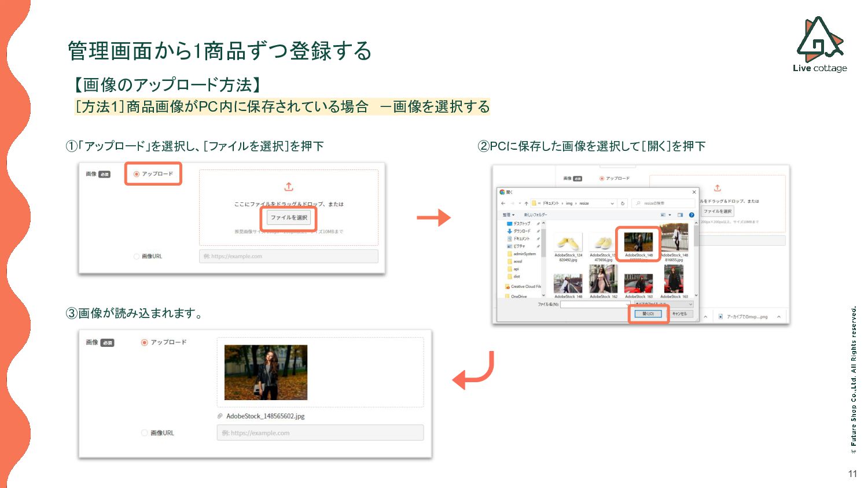The image size is (868, 488).
Task: Refresh the resize folder listing
Action: 623,204
